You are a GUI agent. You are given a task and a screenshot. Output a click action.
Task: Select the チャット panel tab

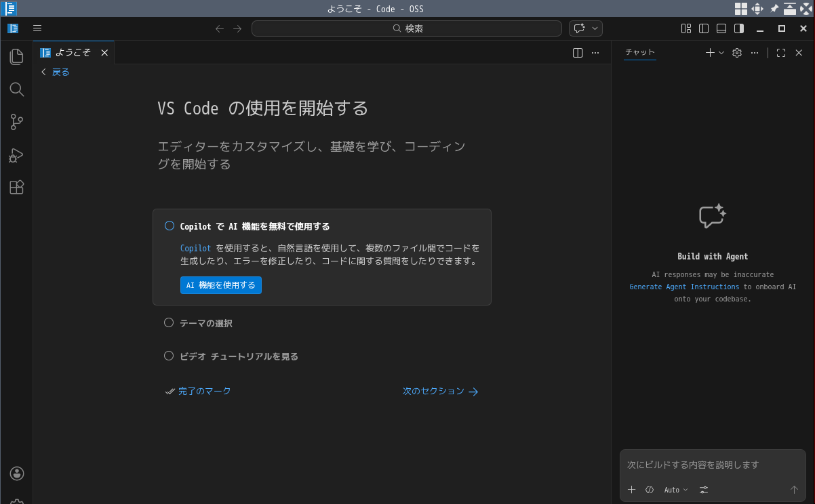[x=640, y=52]
